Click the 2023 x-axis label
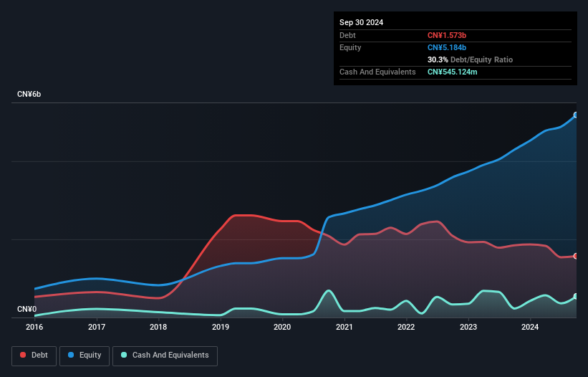 coord(468,327)
